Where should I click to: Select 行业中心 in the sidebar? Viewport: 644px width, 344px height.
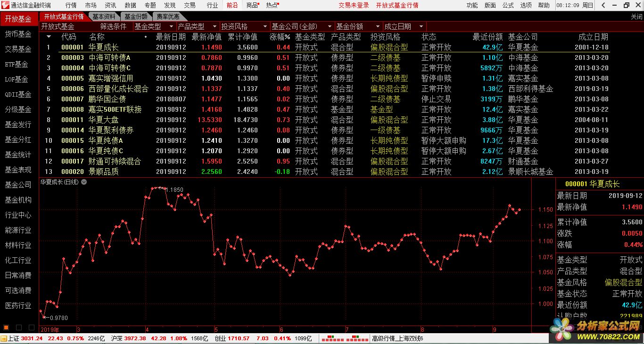(18, 215)
